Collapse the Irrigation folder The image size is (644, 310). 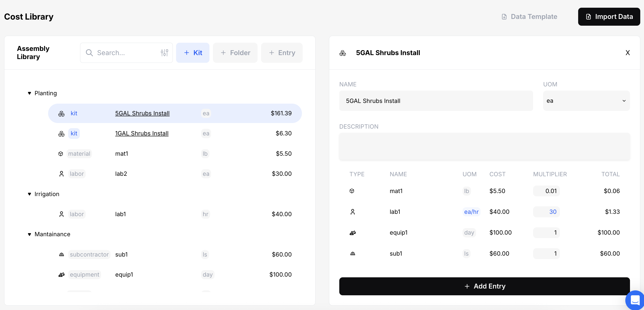coord(29,194)
